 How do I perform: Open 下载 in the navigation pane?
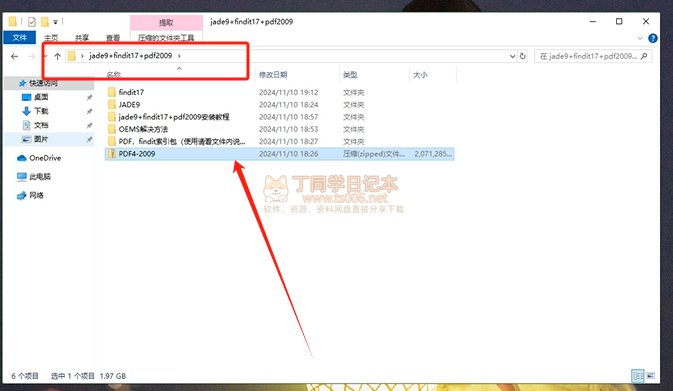tap(41, 111)
